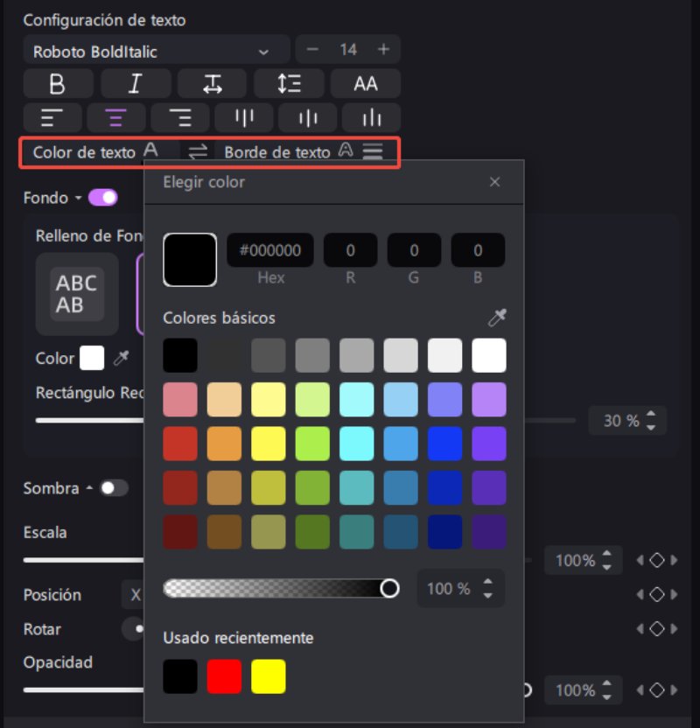Click the #000000 hex input field
Viewport: 700px width, 728px height.
coord(270,249)
